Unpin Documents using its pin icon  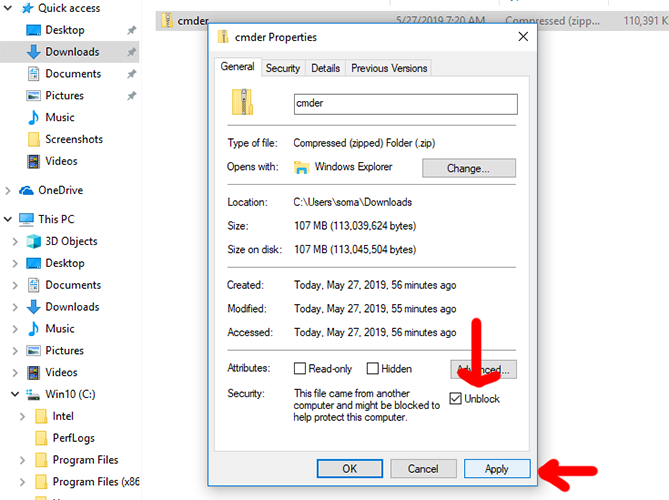131,74
